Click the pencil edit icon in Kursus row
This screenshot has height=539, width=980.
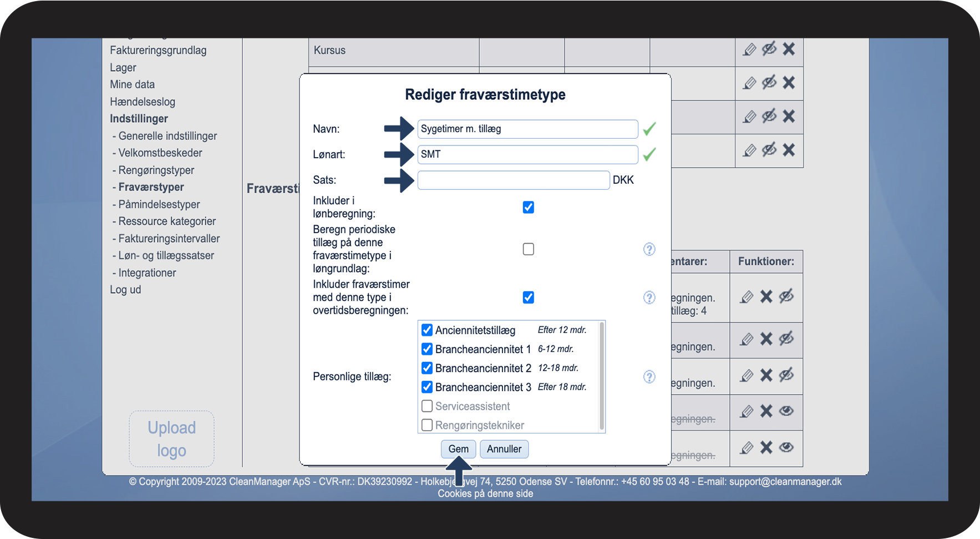point(749,49)
